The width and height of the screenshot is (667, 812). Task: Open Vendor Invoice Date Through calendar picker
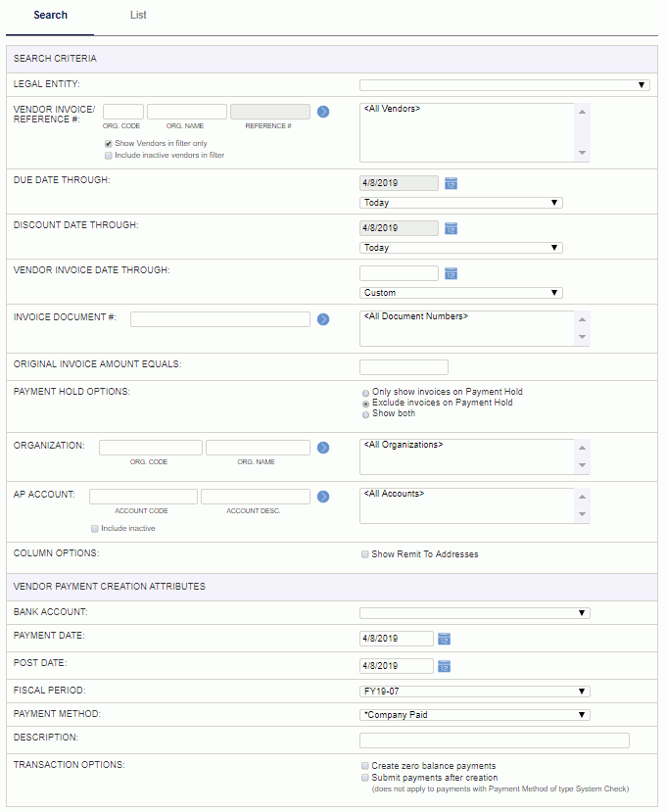pyautogui.click(x=452, y=273)
